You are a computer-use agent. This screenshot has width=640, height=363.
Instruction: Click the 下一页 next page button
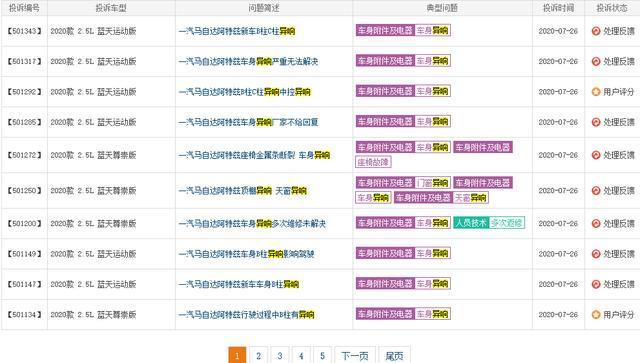point(355,356)
